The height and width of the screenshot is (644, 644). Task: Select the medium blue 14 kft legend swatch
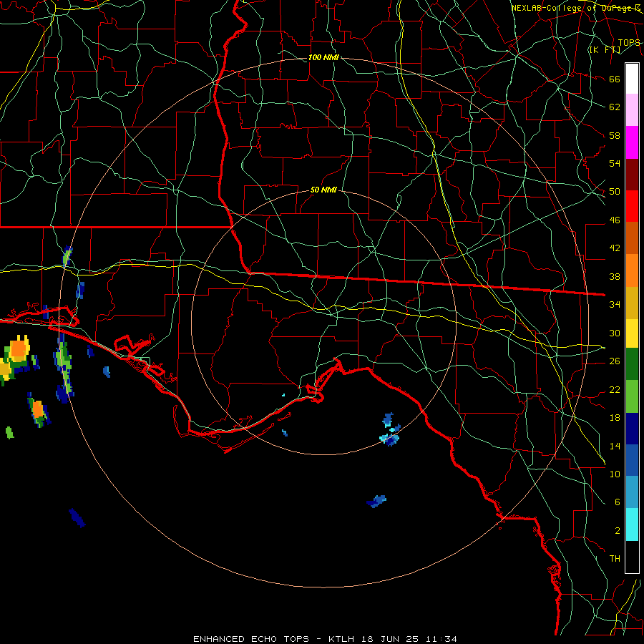pos(632,461)
